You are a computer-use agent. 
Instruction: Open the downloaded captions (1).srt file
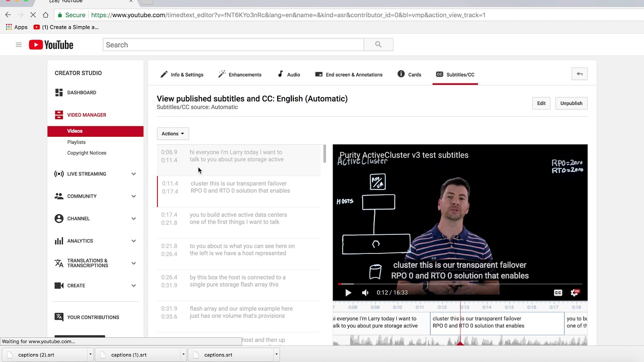[129, 355]
